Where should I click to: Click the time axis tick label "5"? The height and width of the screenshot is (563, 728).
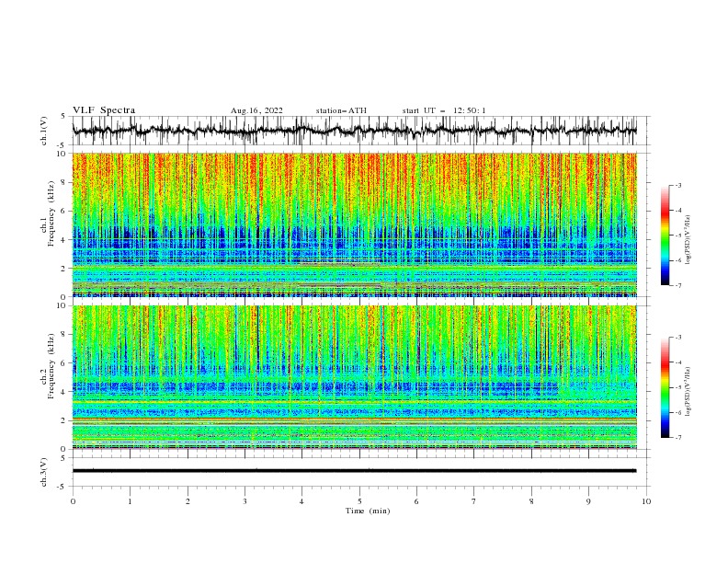pyautogui.click(x=359, y=501)
